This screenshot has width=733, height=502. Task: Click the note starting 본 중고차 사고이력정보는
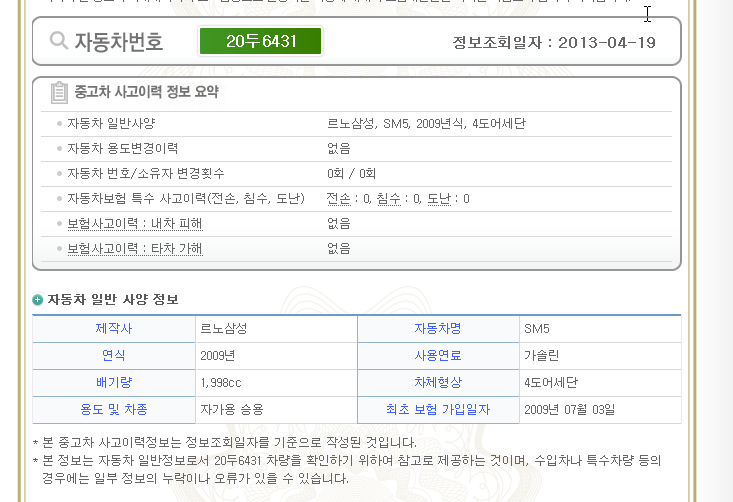224,443
